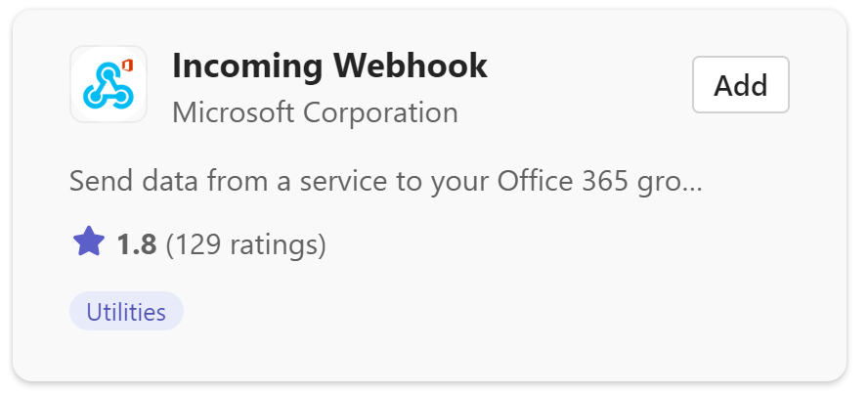Click the word service in description

350,182
